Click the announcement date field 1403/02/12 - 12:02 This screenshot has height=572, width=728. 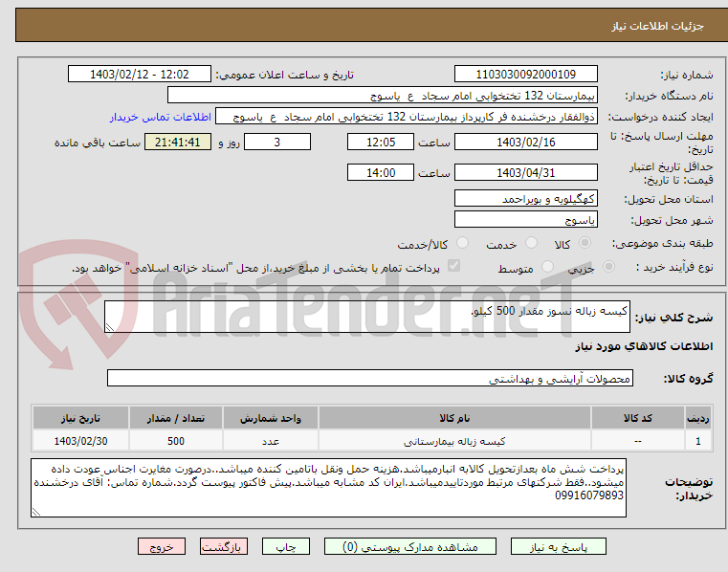[140, 75]
